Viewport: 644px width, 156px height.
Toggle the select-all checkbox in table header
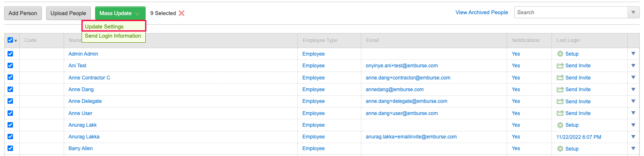(10, 40)
